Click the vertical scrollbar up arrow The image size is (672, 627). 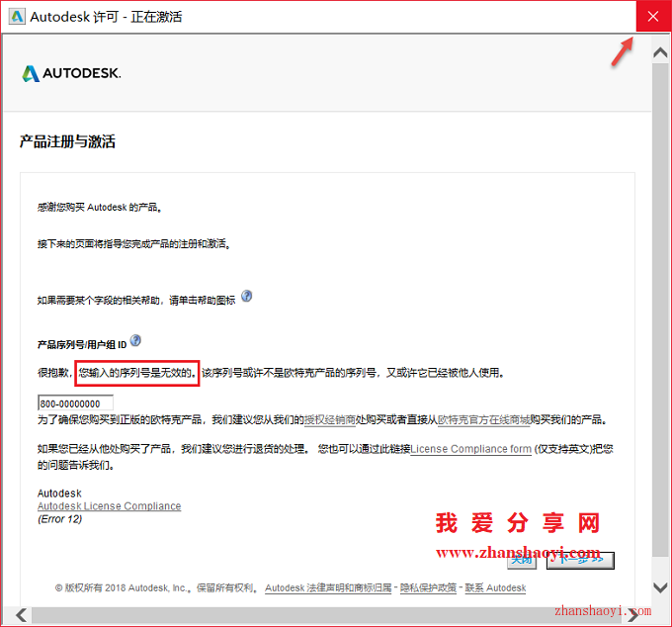(660, 52)
